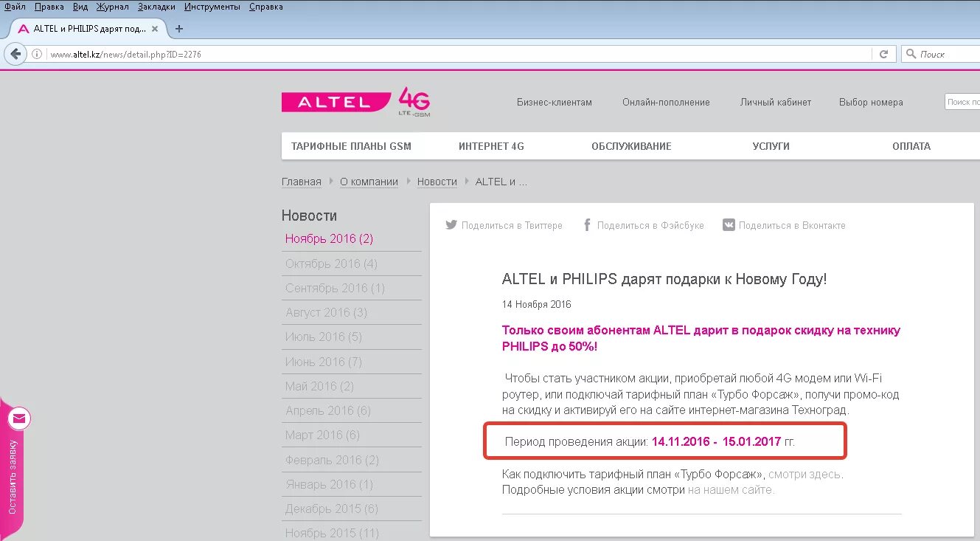Click the Новости sidebar heading

click(x=309, y=216)
